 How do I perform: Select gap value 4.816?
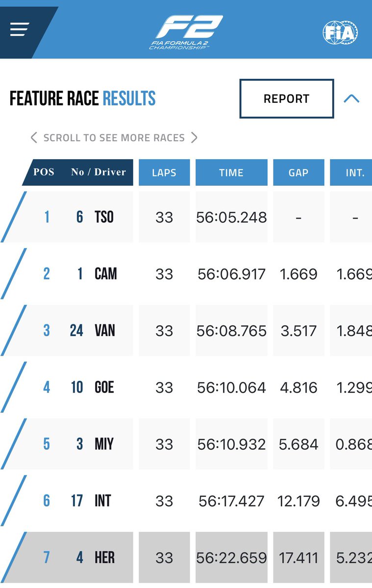point(299,388)
